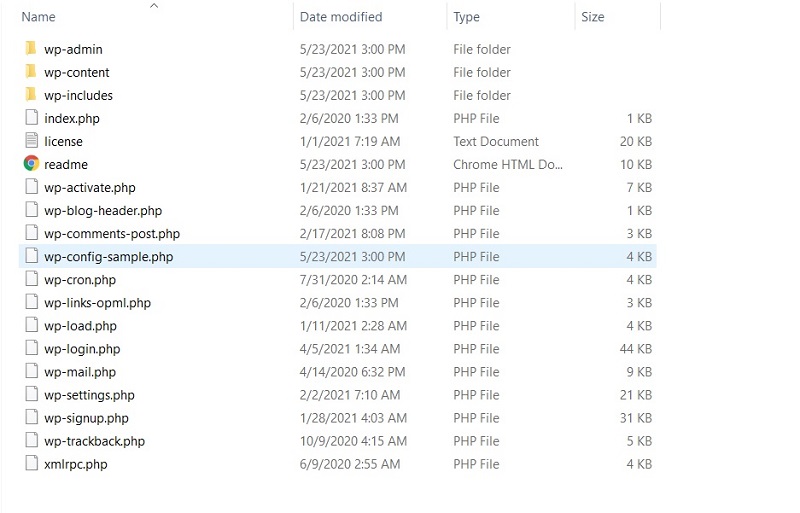Select the license file name
This screenshot has width=800, height=513.
[x=63, y=141]
